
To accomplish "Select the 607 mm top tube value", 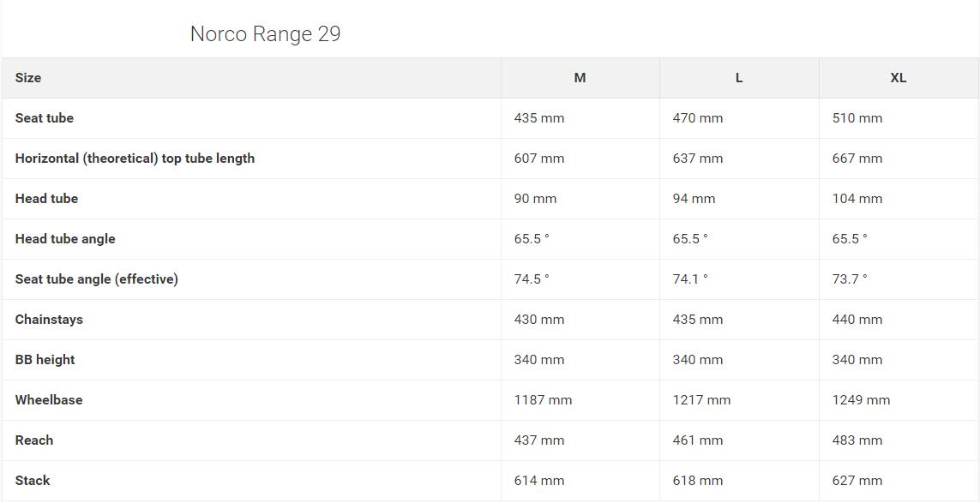I will [539, 159].
